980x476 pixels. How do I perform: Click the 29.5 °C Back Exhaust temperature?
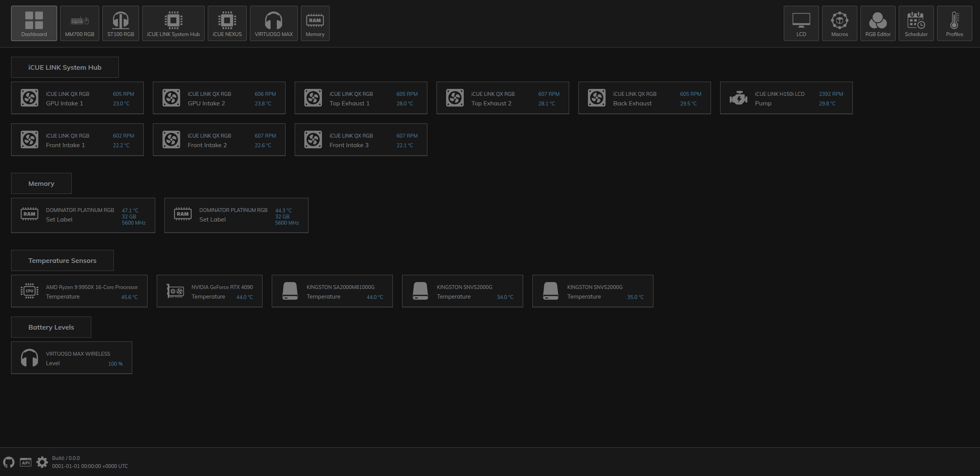[688, 103]
